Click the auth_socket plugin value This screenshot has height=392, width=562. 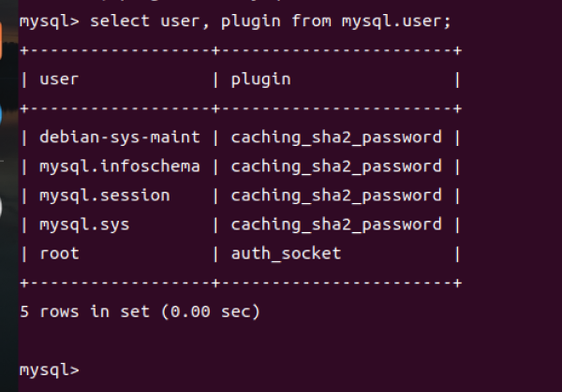(286, 254)
